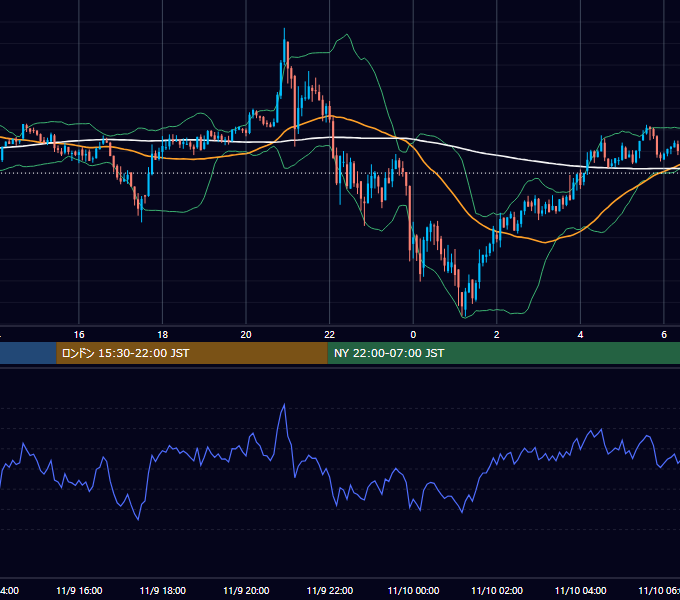Click the 11/10 00:00 date label

point(413,590)
